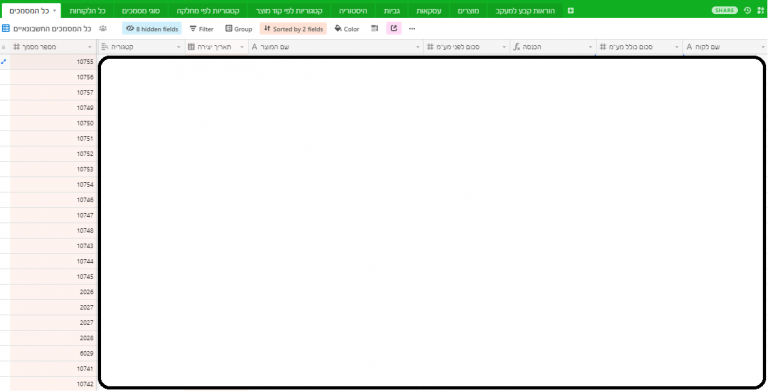Click the row height icon in toolbar
Image resolution: width=768 pixels, height=392 pixels.
[x=375, y=29]
